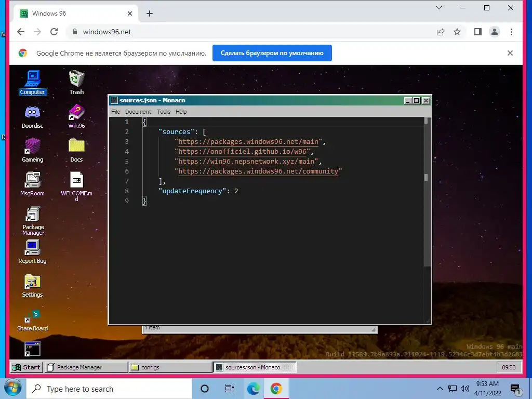
Task: Switch to configs taskbar item
Action: click(170, 367)
